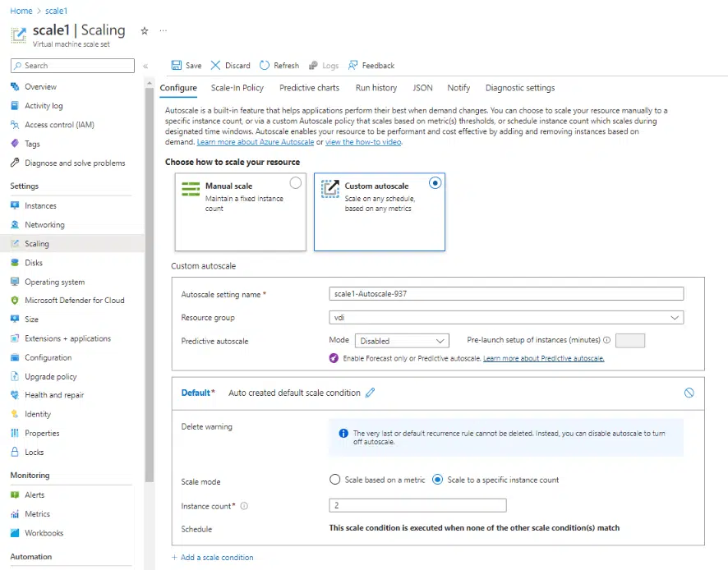Select the Custom autoscale radio button
728x570 pixels.
click(x=435, y=183)
